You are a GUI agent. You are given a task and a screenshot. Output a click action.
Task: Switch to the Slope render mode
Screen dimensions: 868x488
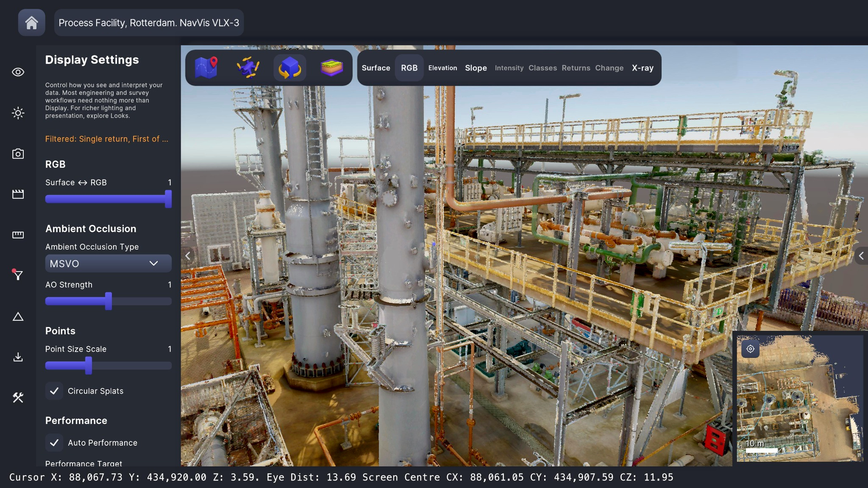[x=476, y=68]
